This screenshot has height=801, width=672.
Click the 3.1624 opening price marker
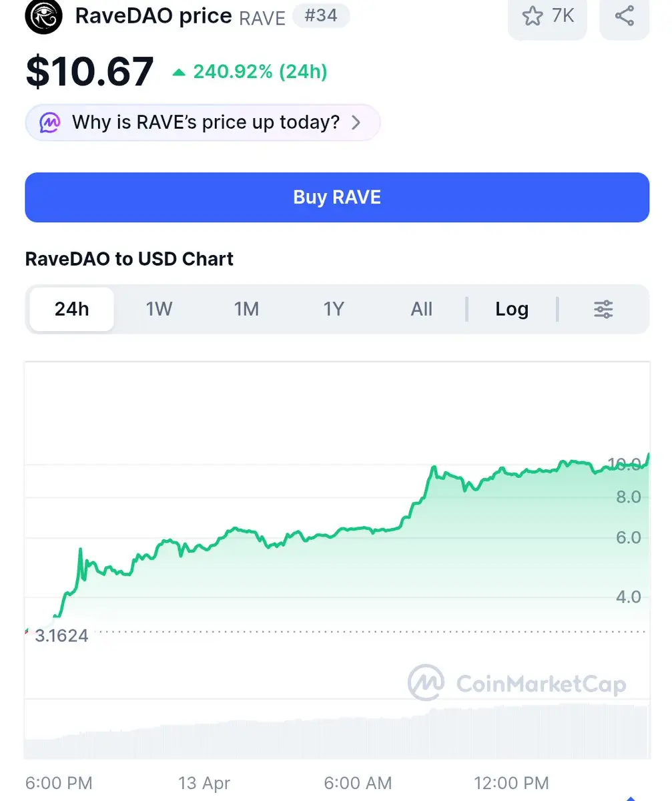(61, 635)
